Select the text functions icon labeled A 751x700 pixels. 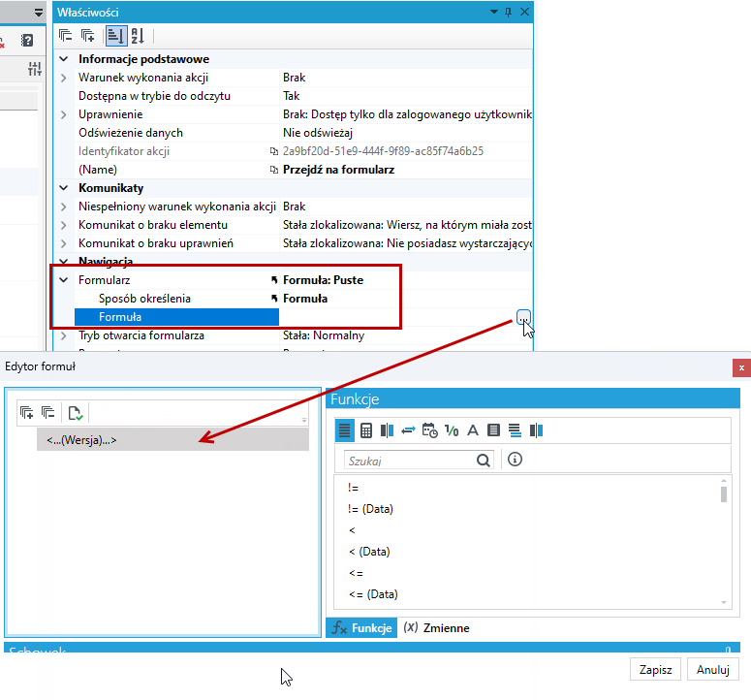coord(473,430)
